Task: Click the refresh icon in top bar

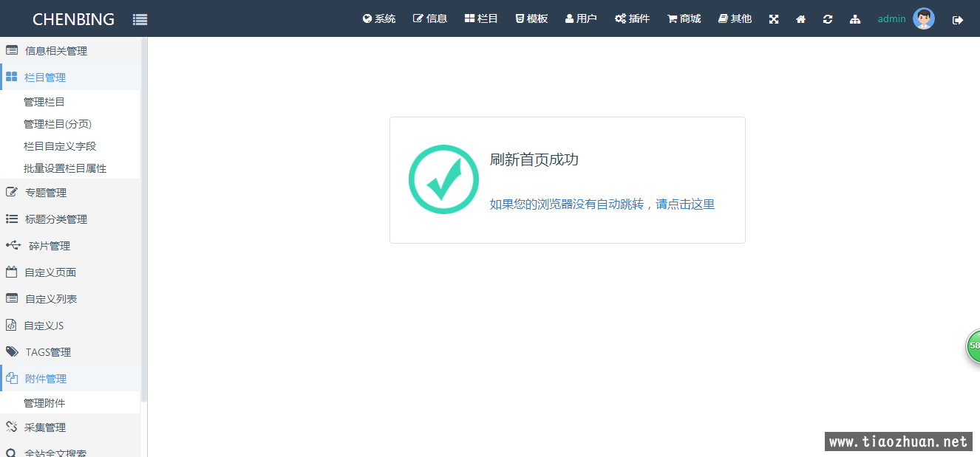Action: point(828,19)
